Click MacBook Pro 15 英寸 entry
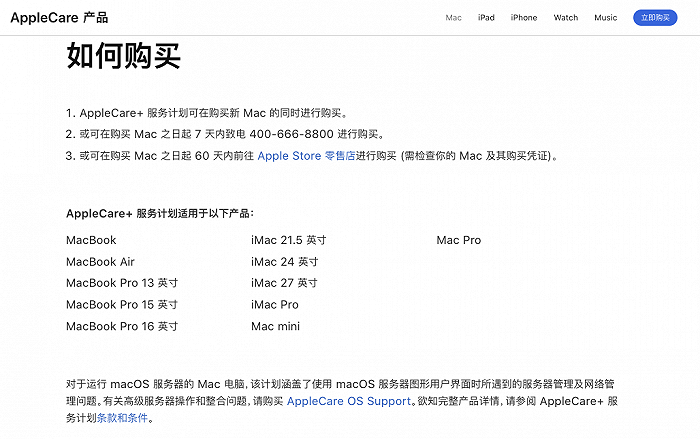 [x=122, y=305]
